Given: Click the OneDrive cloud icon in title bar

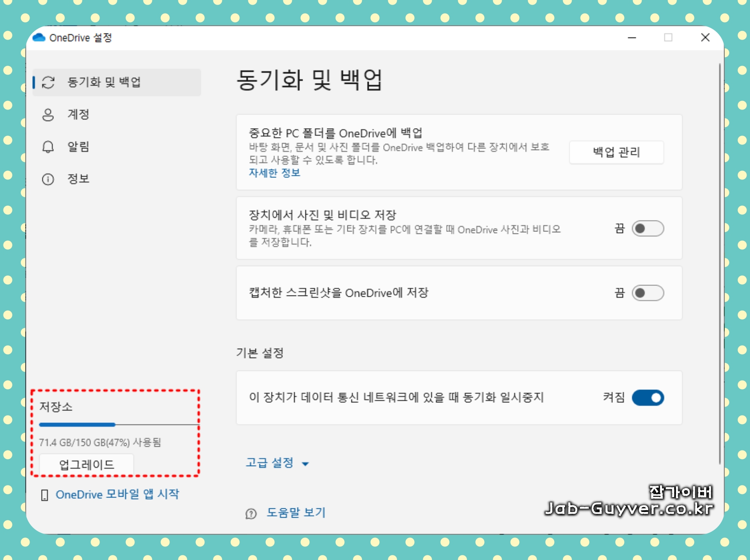Looking at the screenshot, I should (39, 38).
